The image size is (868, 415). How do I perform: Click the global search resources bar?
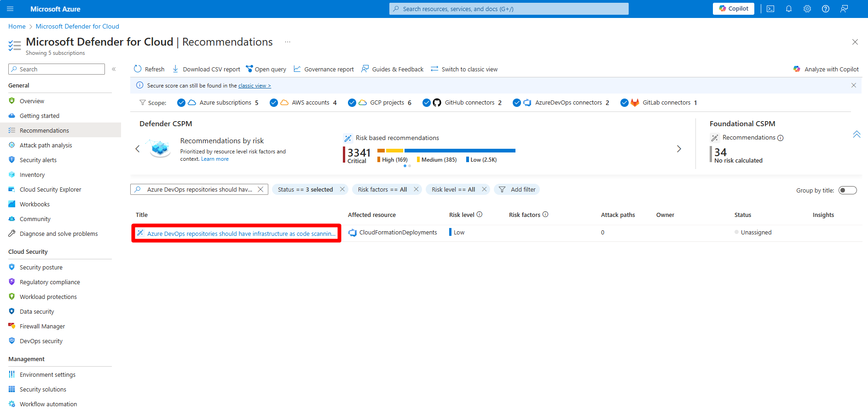(509, 9)
